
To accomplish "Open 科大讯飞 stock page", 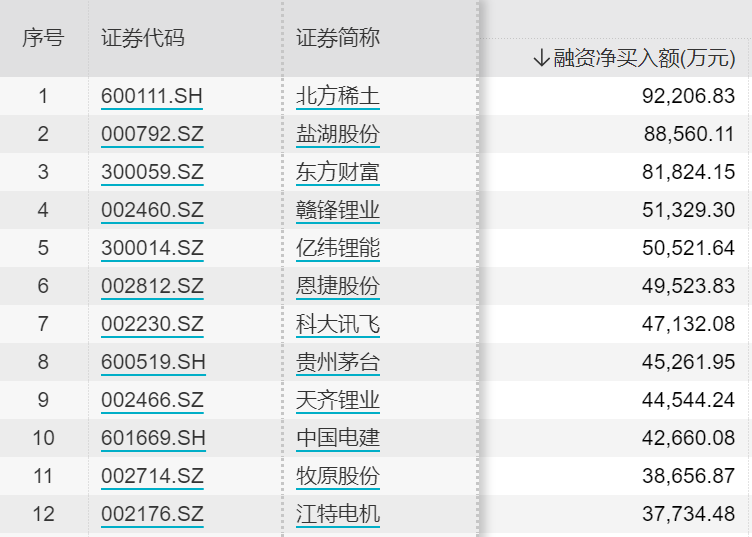I will coord(338,325).
